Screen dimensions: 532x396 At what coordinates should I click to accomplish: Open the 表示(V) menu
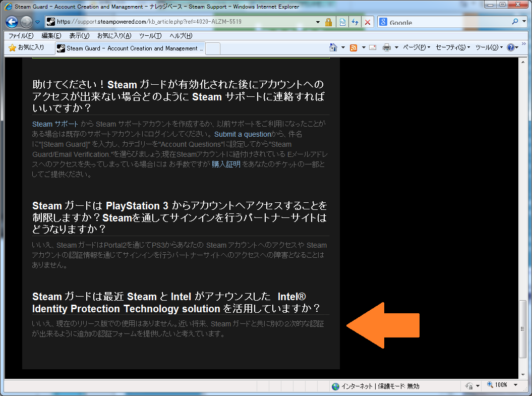coord(79,36)
